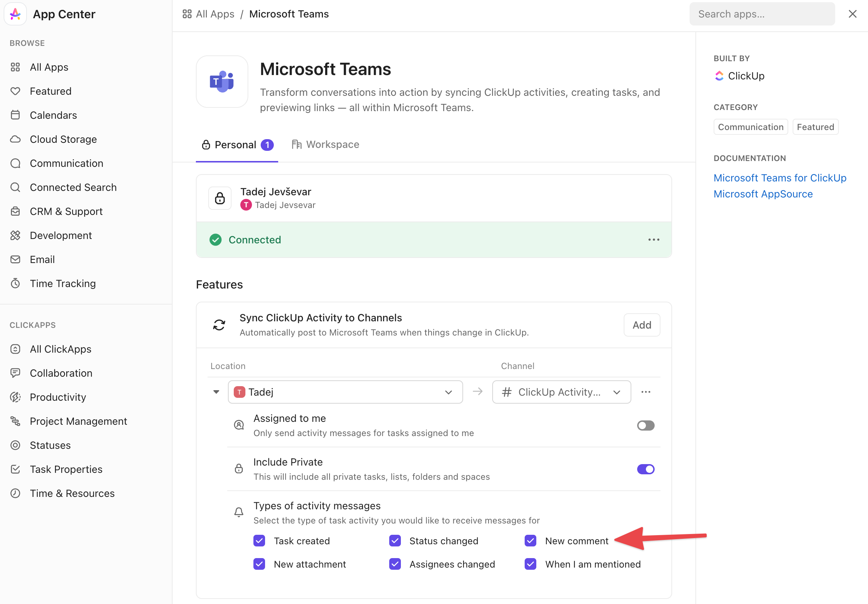This screenshot has width=868, height=604.
Task: Click the Featured category tag
Action: 815,127
